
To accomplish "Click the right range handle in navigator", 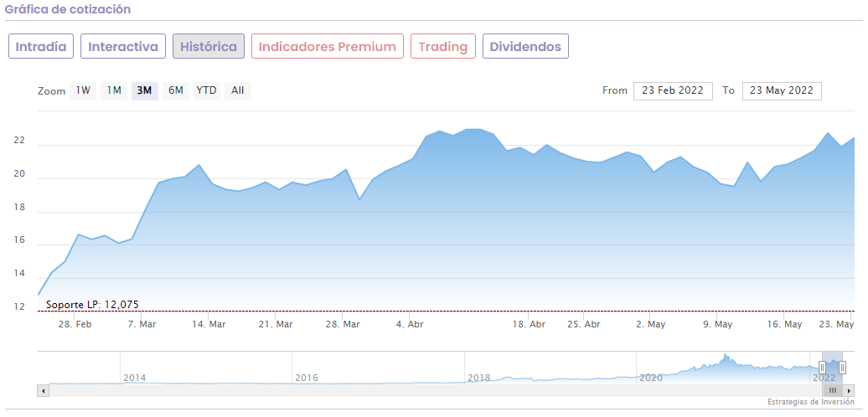I will pyautogui.click(x=843, y=367).
